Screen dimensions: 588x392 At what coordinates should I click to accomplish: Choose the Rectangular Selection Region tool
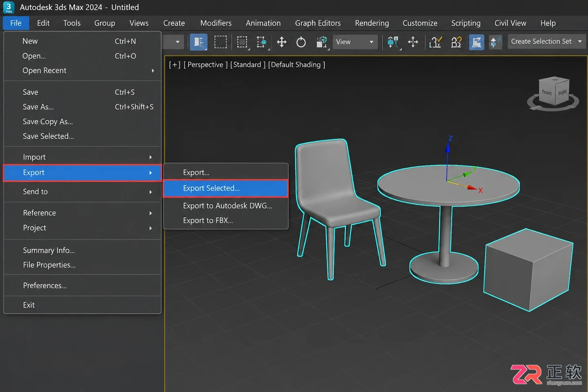[220, 42]
